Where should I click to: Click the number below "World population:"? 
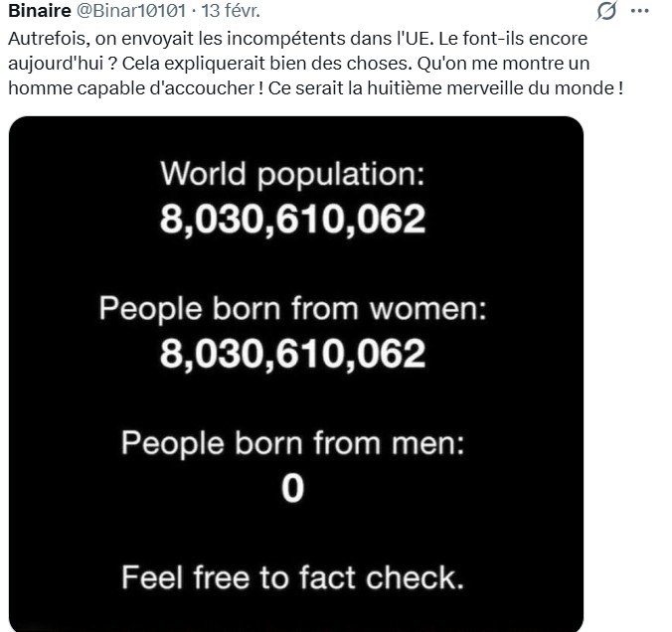293,220
